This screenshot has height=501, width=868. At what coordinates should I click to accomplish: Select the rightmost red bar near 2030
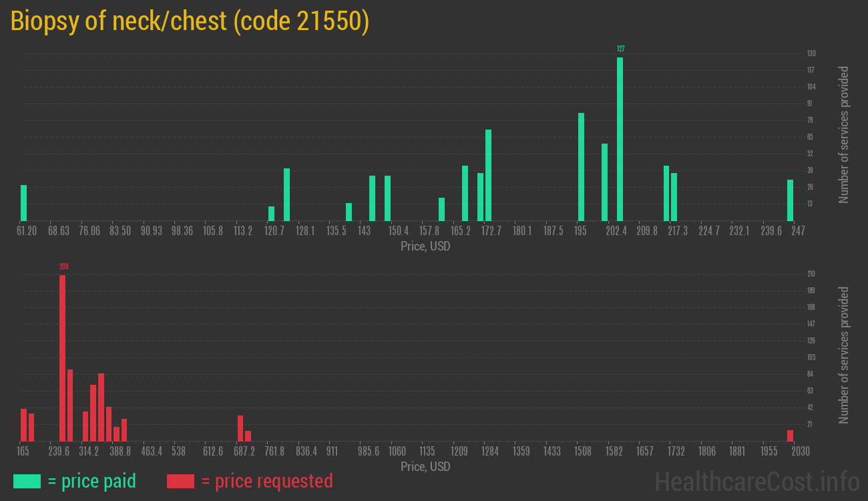tap(790, 436)
